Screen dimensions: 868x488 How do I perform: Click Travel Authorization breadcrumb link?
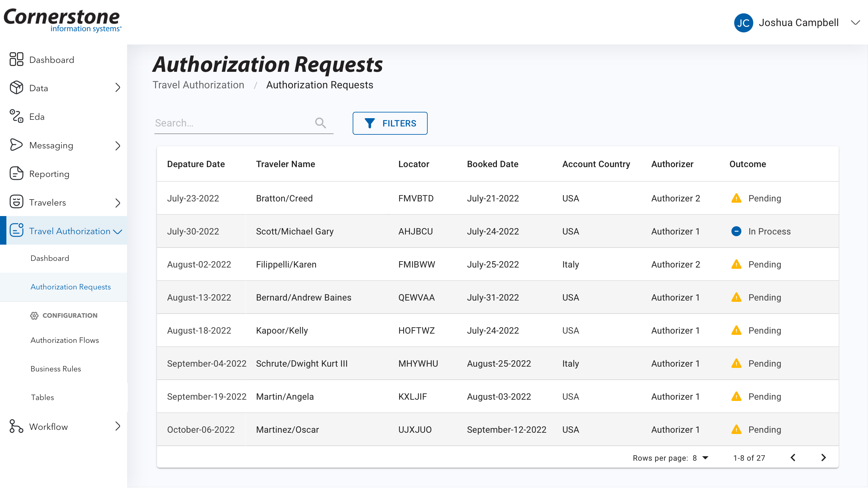(198, 85)
